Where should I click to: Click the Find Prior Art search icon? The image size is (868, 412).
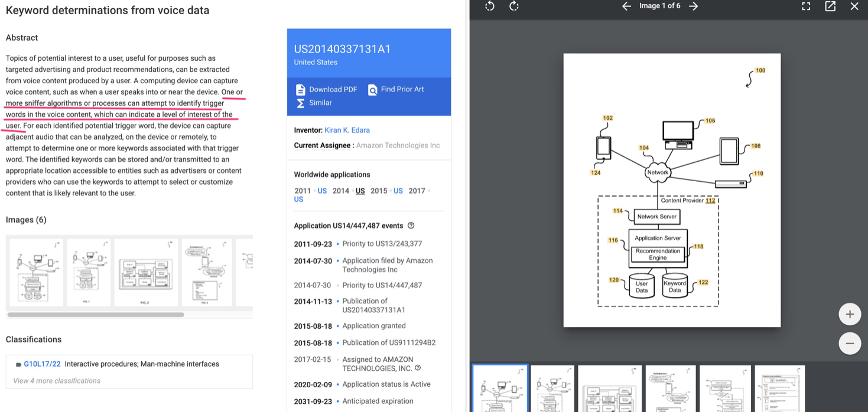coord(372,90)
